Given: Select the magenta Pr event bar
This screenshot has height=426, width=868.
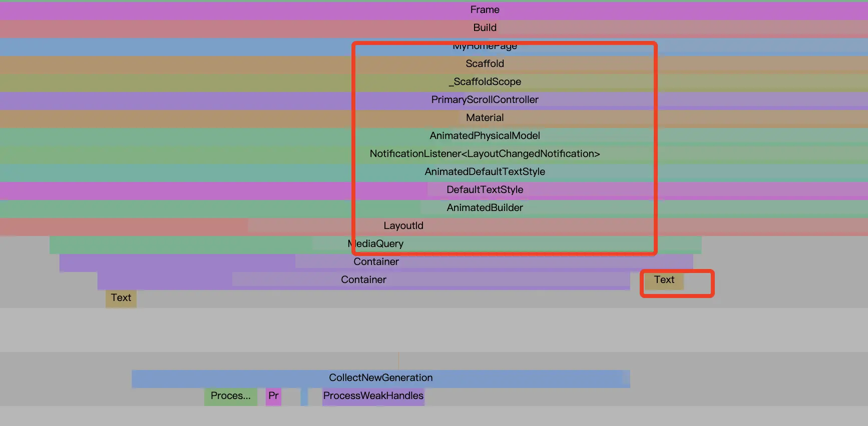Looking at the screenshot, I should click(x=273, y=396).
